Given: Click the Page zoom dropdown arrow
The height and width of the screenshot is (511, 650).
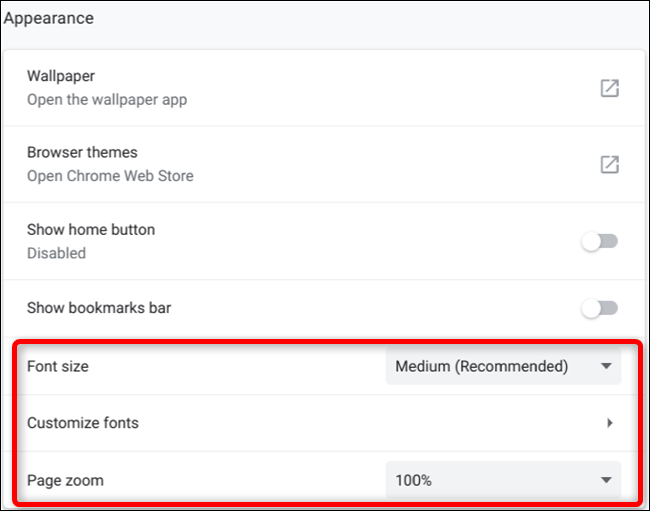Looking at the screenshot, I should click(606, 480).
